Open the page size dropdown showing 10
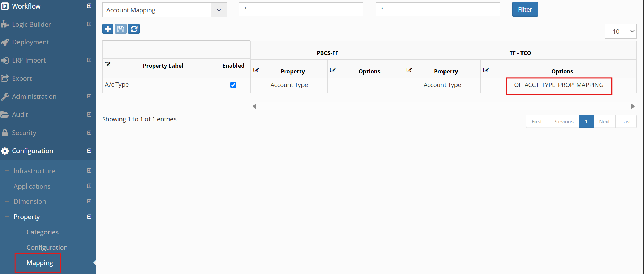This screenshot has height=274, width=644. (620, 31)
